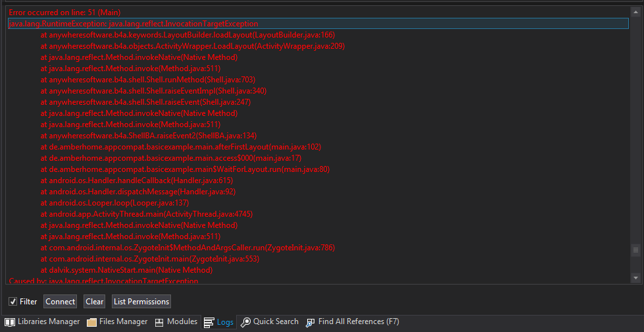Click the Logs lines icon
The width and height of the screenshot is (644, 332).
tap(209, 322)
